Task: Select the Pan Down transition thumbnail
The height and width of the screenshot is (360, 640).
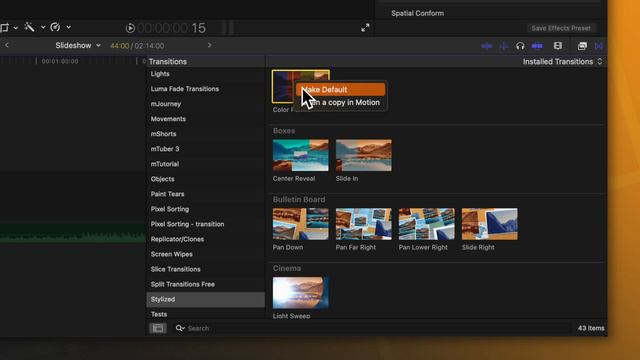Action: [x=300, y=224]
